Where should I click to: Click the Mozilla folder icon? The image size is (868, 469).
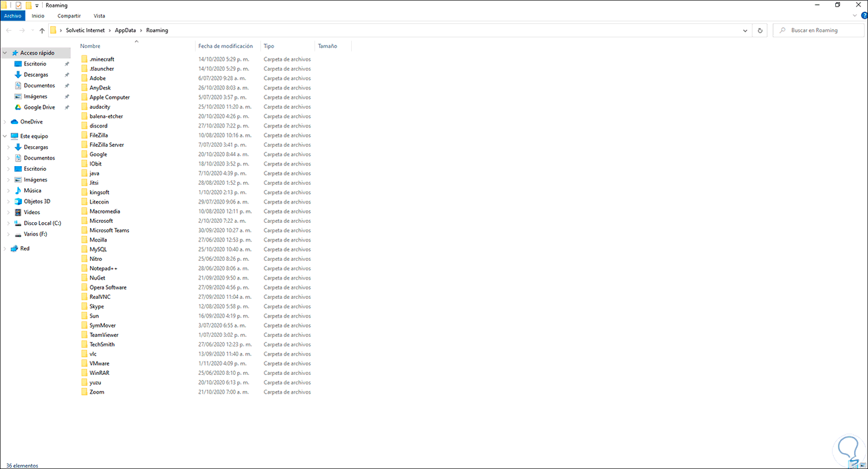84,240
